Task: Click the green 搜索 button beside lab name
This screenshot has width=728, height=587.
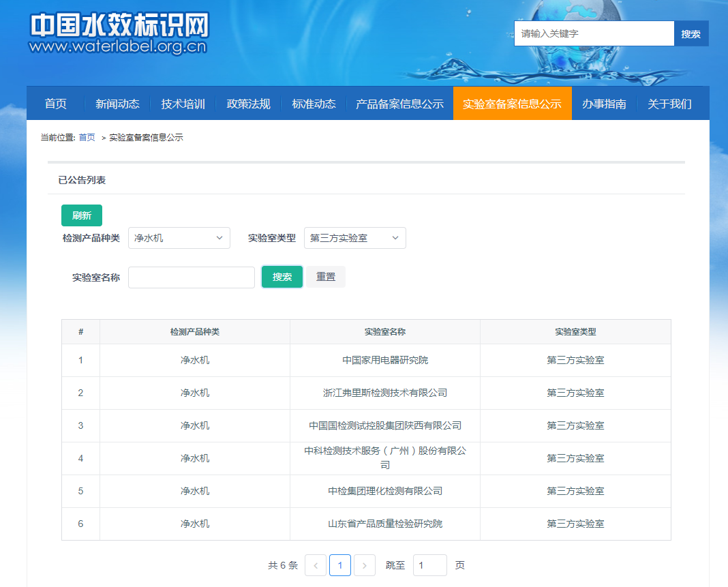Action: click(x=282, y=277)
